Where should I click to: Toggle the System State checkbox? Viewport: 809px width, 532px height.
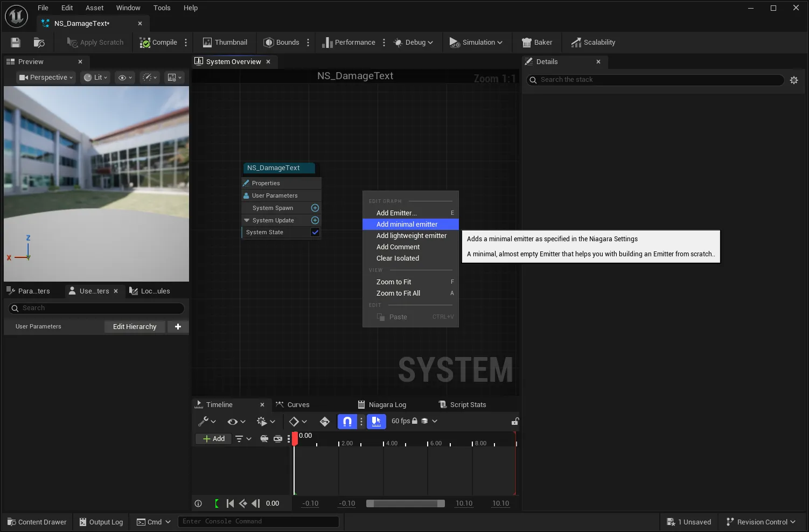tap(315, 232)
